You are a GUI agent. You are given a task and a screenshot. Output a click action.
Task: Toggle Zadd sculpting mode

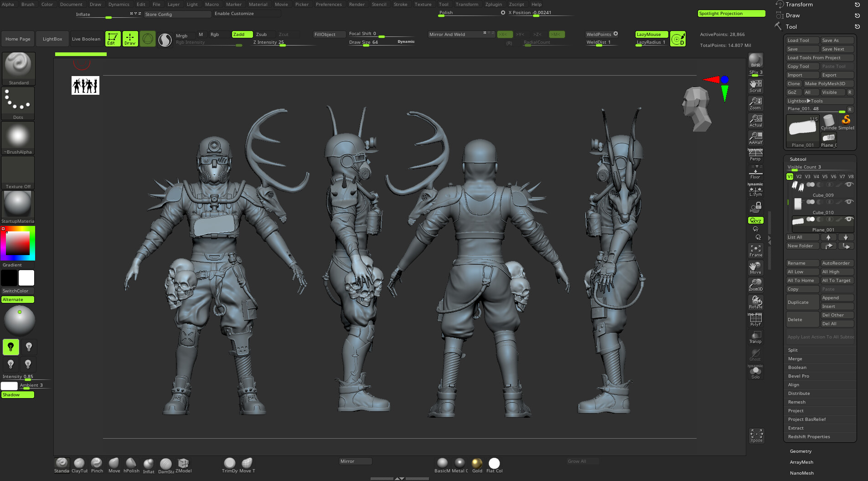[242, 34]
